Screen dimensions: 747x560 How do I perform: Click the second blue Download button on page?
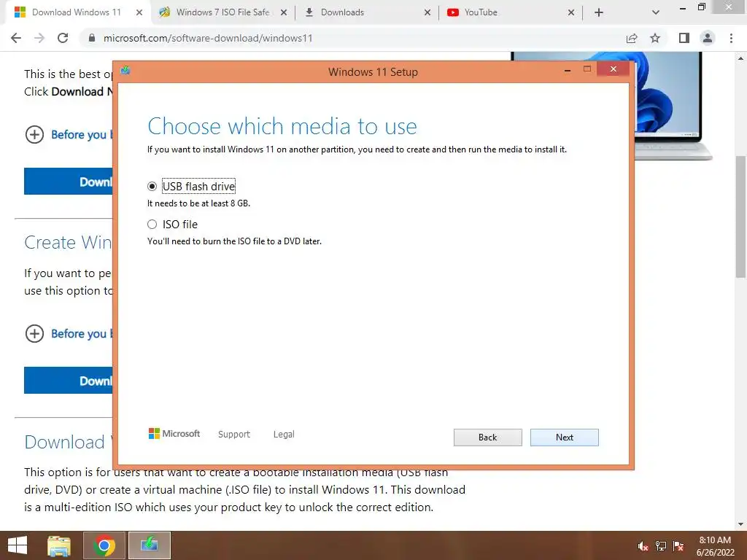(69, 380)
